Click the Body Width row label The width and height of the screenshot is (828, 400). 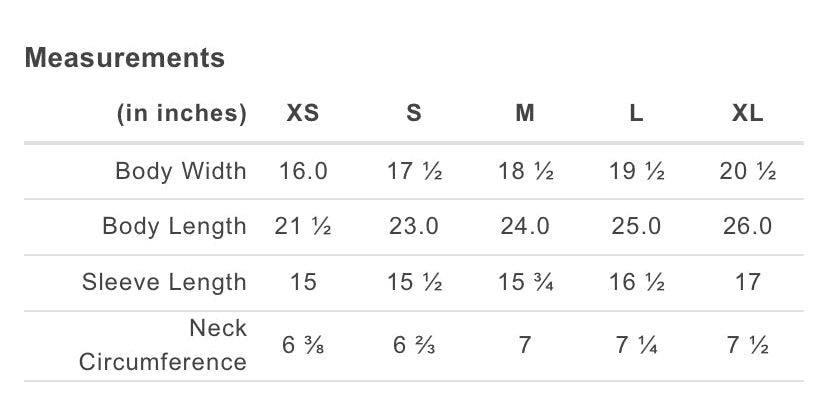coord(181,171)
